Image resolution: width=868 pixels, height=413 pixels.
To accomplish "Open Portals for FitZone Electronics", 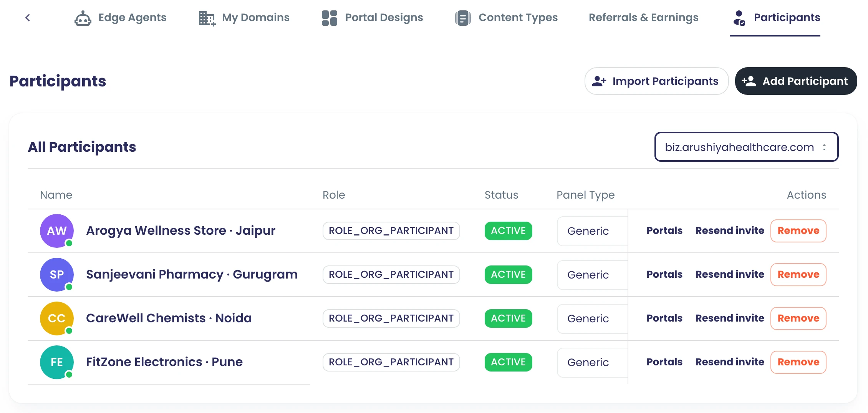I will coord(664,362).
